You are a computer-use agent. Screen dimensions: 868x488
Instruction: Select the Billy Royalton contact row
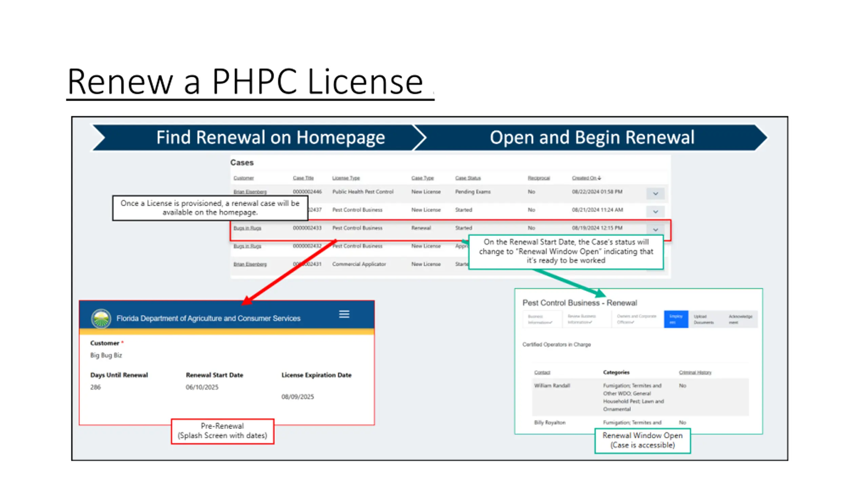tap(640, 423)
